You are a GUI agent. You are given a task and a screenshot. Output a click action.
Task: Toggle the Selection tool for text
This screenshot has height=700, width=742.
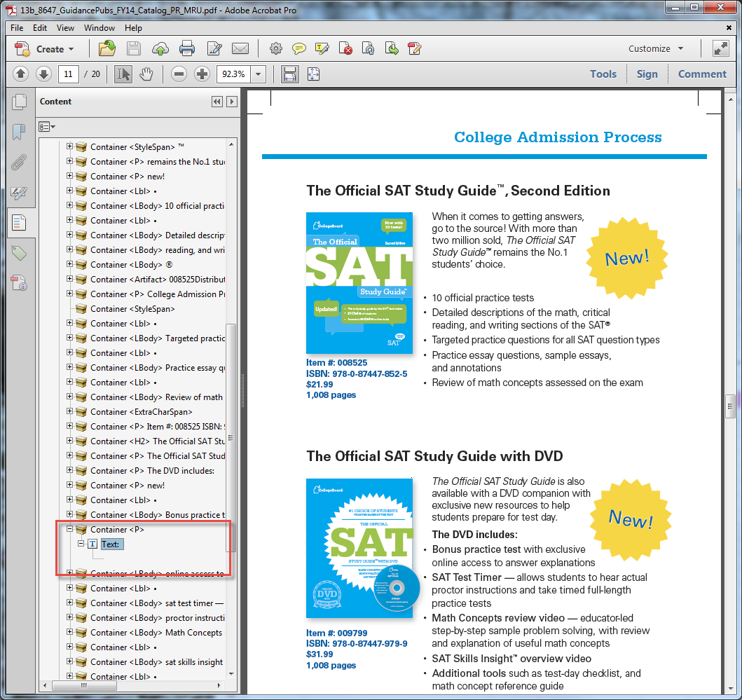(123, 74)
